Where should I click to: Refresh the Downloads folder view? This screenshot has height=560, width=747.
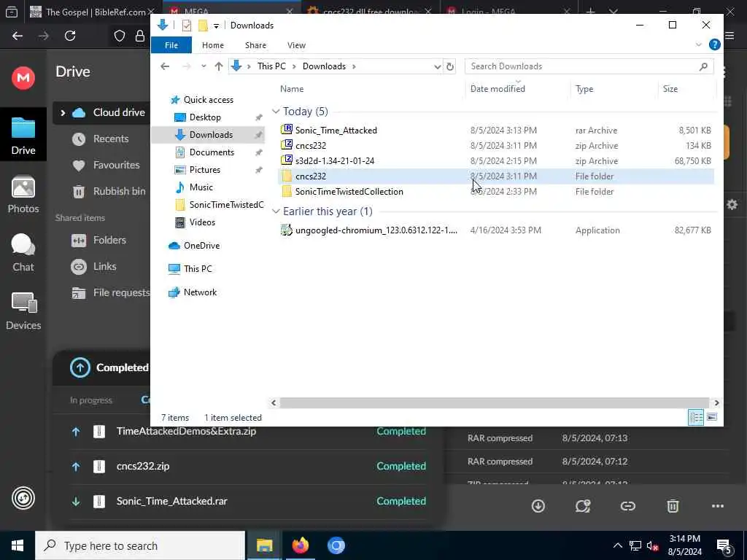click(x=449, y=66)
